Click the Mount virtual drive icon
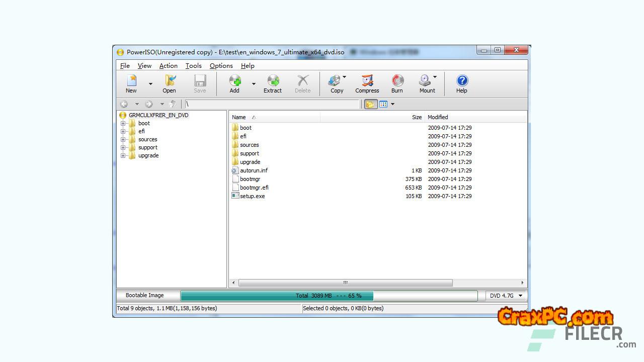Viewport: 644px width, 362px height. (426, 83)
